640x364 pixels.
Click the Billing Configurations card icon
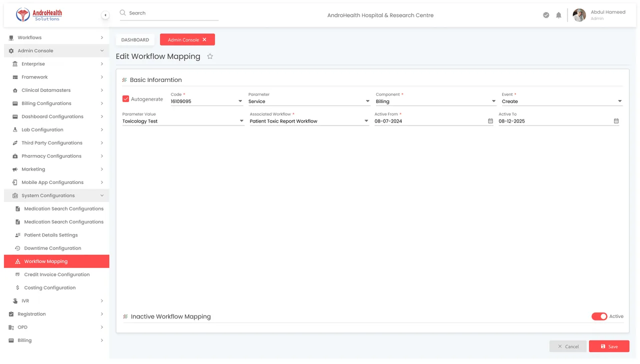click(15, 103)
